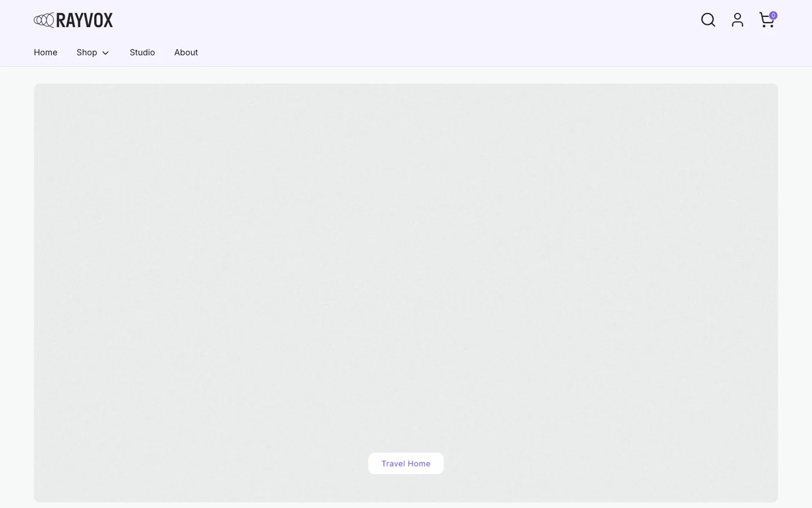812x508 pixels.
Task: Open the shopping cart icon
Action: [x=767, y=20]
